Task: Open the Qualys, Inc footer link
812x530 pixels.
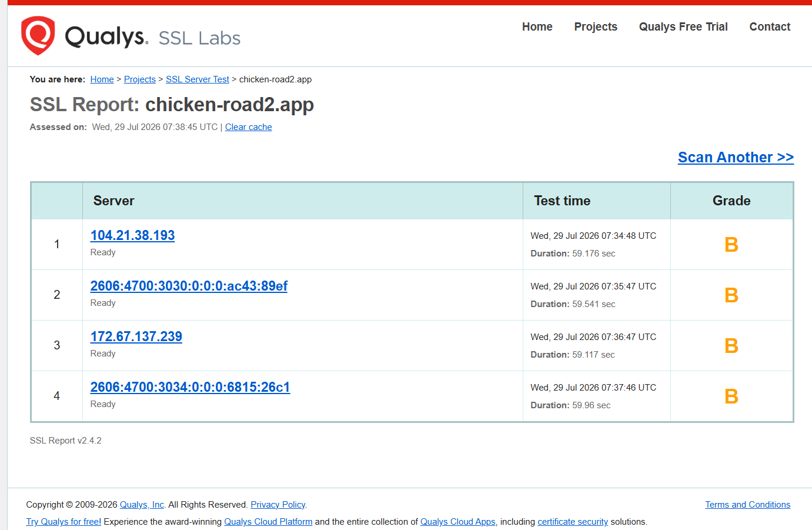Action: (142, 505)
